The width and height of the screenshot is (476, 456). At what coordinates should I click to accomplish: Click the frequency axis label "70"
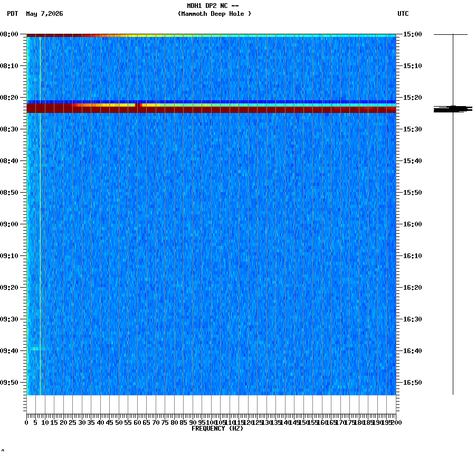[156, 423]
